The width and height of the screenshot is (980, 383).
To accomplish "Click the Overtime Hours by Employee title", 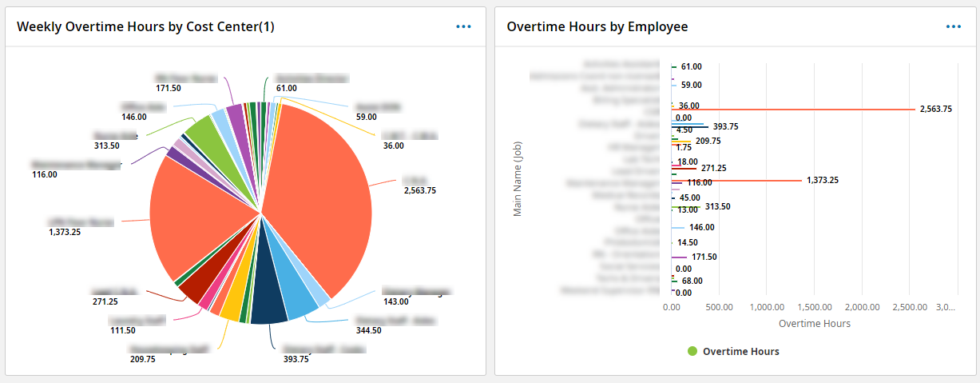I will click(x=597, y=26).
